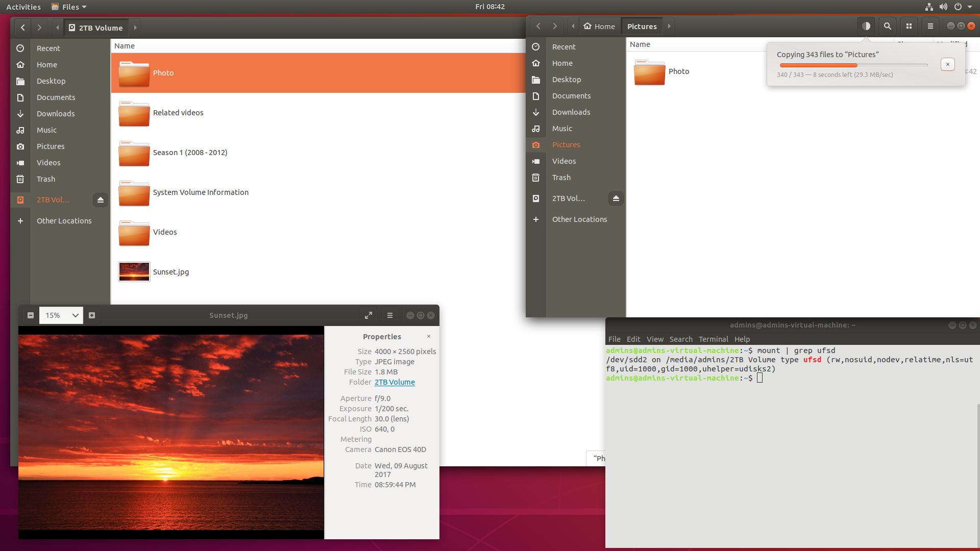
Task: Open image viewer hamburger menu
Action: [390, 315]
